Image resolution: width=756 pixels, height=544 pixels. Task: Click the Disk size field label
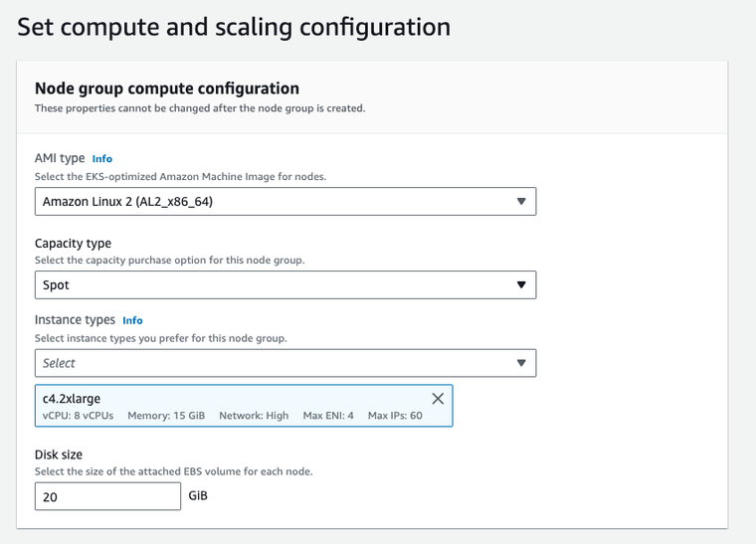(59, 454)
